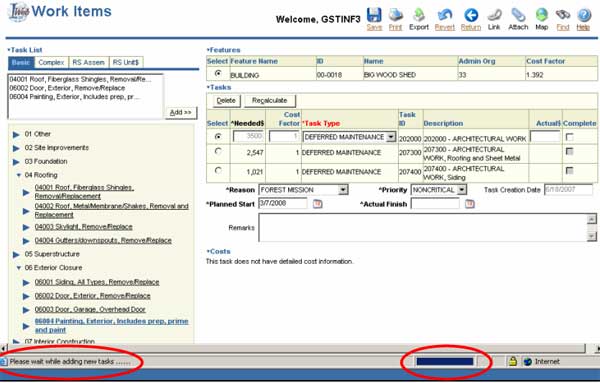Click the Internet zone globe icon
This screenshot has width=600, height=383.
[528, 362]
